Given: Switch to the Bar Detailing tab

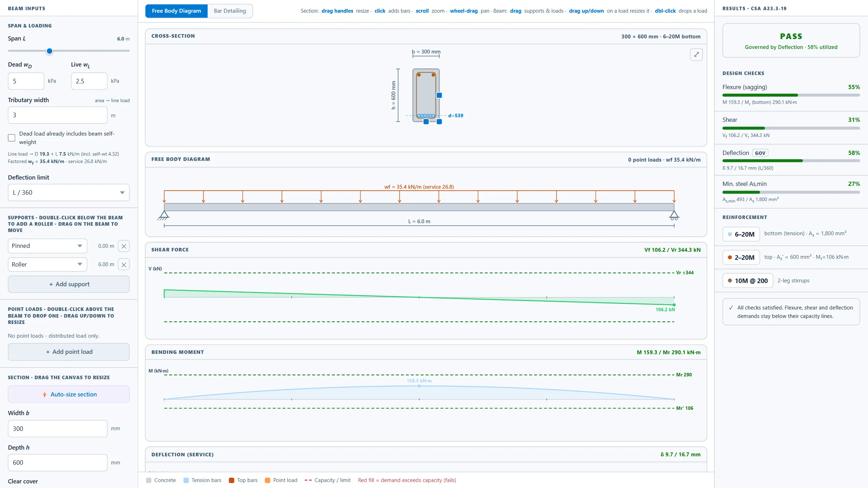Looking at the screenshot, I should click(230, 11).
